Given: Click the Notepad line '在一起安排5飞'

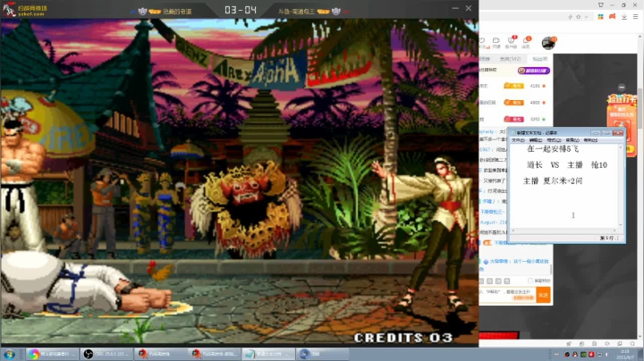Looking at the screenshot, I should (x=553, y=149).
